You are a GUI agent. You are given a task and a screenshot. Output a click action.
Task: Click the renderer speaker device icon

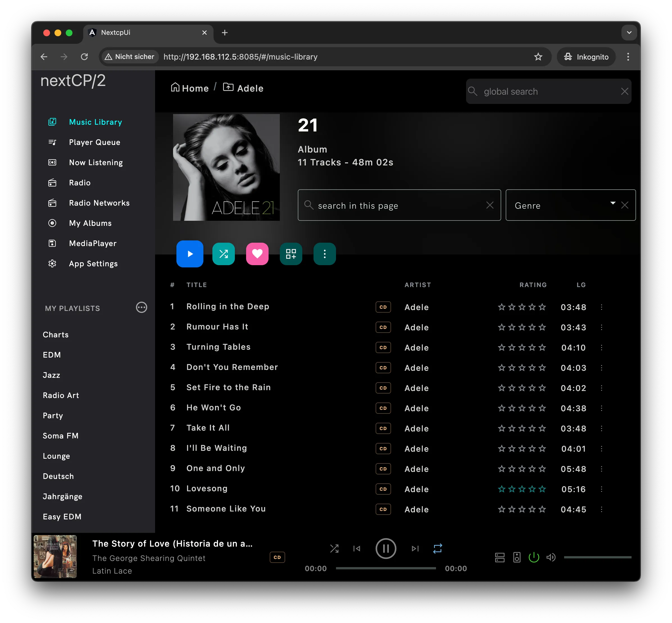tap(517, 558)
